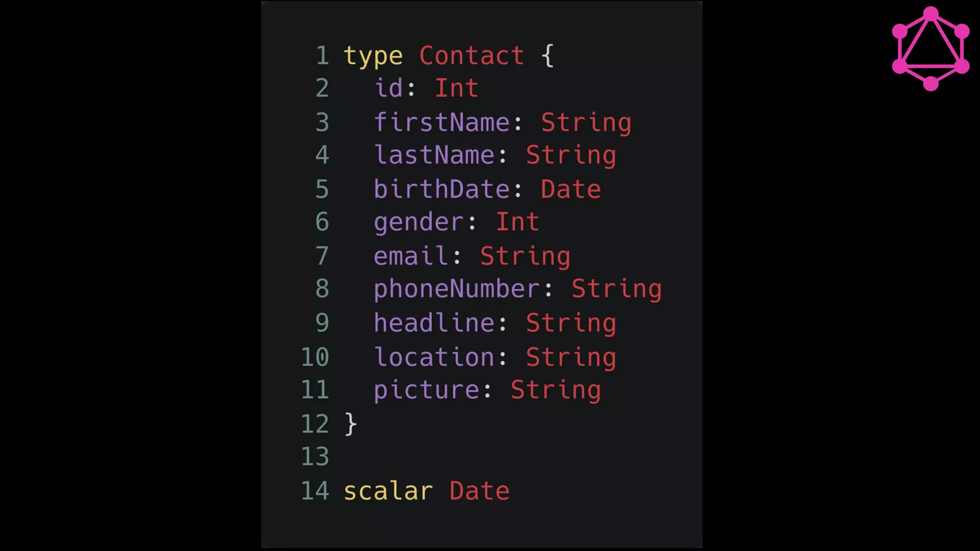Click the opening curly brace on line 1
The image size is (980, 551).
(x=548, y=56)
